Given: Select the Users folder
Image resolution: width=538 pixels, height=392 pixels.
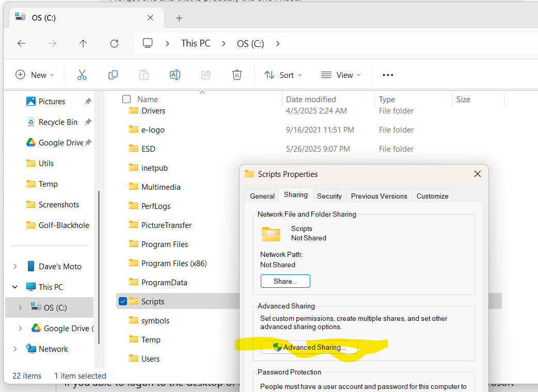Looking at the screenshot, I should (x=150, y=359).
